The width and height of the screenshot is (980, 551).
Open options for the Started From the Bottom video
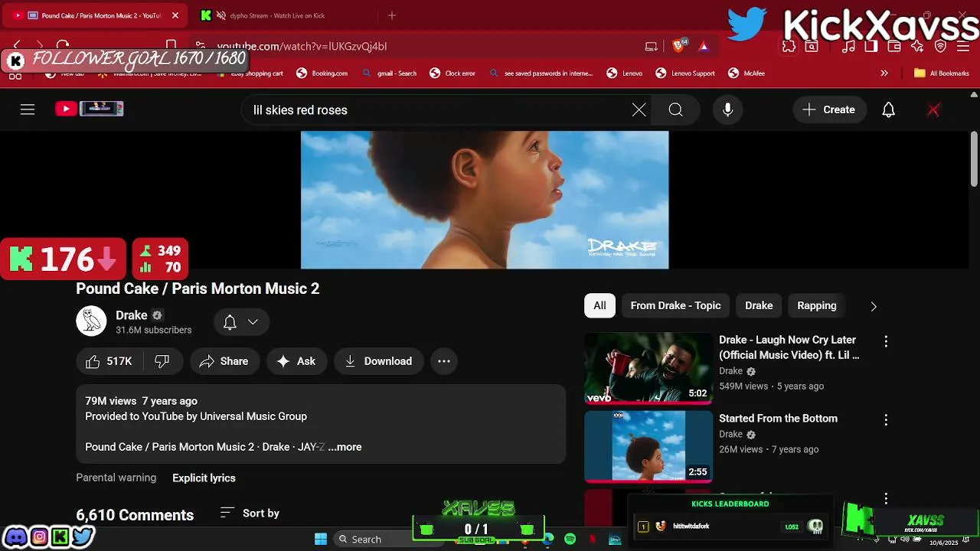(x=886, y=420)
